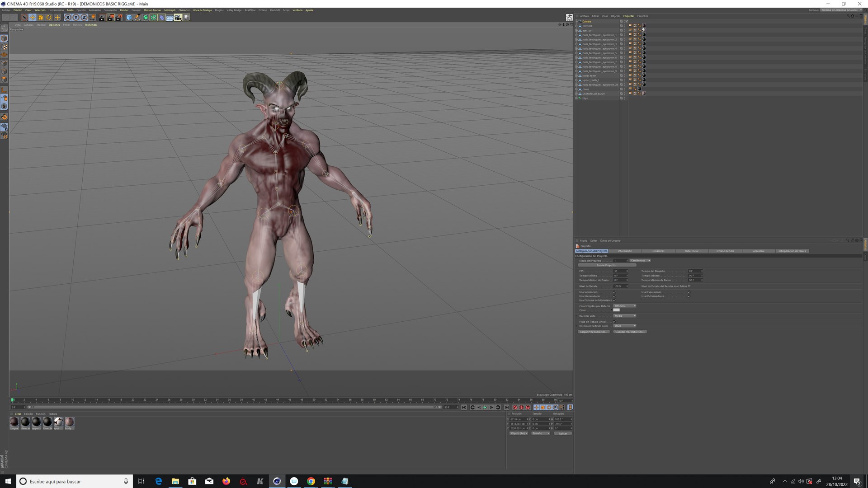Open the Entorno layout dropdown

coord(841,10)
